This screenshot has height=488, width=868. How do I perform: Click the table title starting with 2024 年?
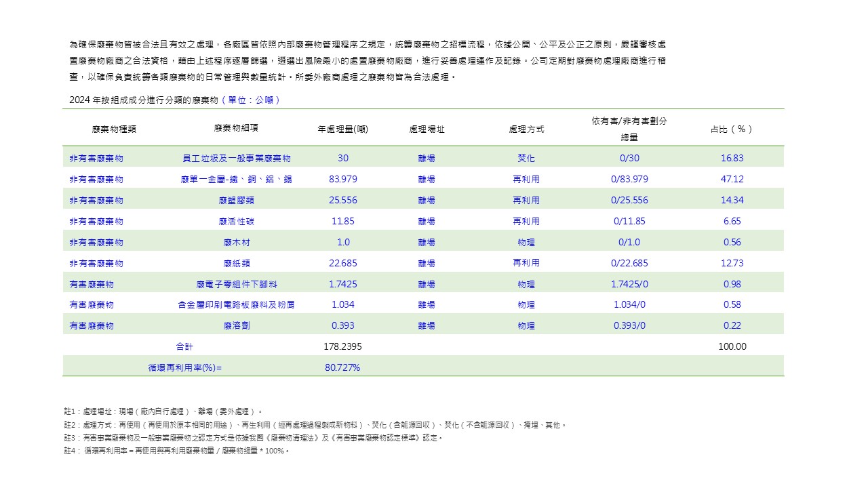175,100
